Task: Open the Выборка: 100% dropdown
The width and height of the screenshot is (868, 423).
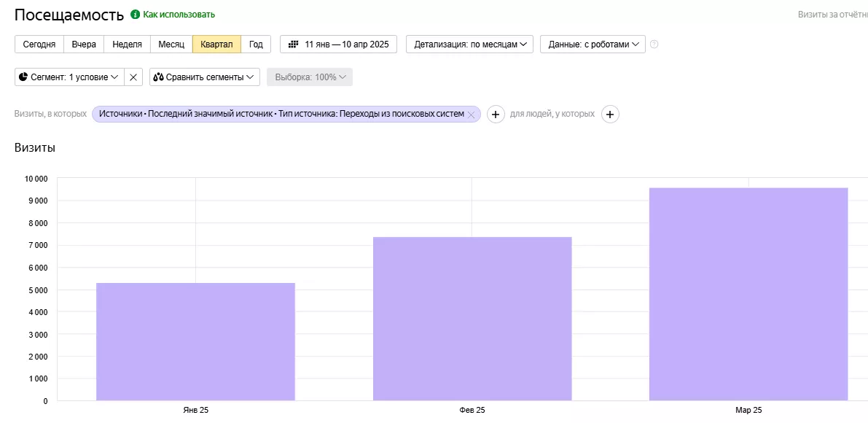Action: 310,77
